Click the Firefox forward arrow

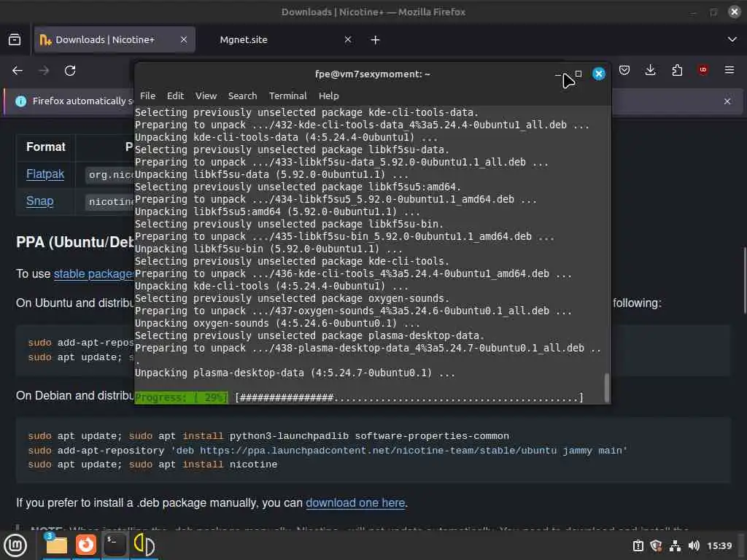click(44, 71)
